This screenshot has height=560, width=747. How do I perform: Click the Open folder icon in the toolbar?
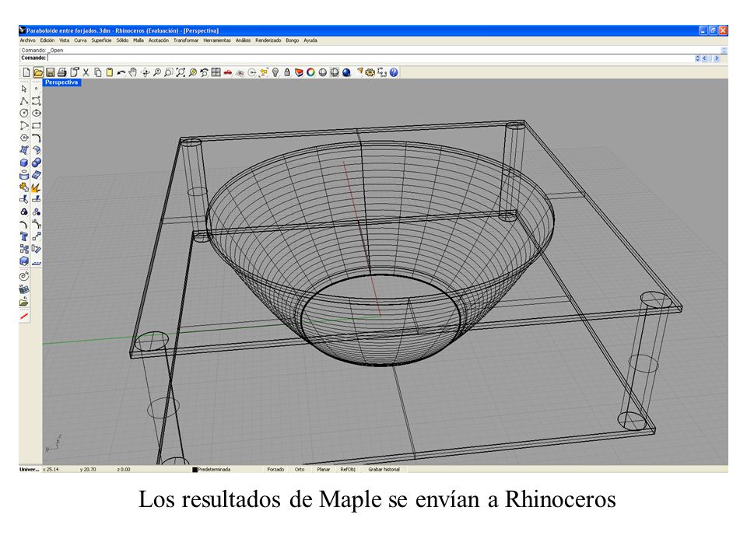click(x=38, y=72)
